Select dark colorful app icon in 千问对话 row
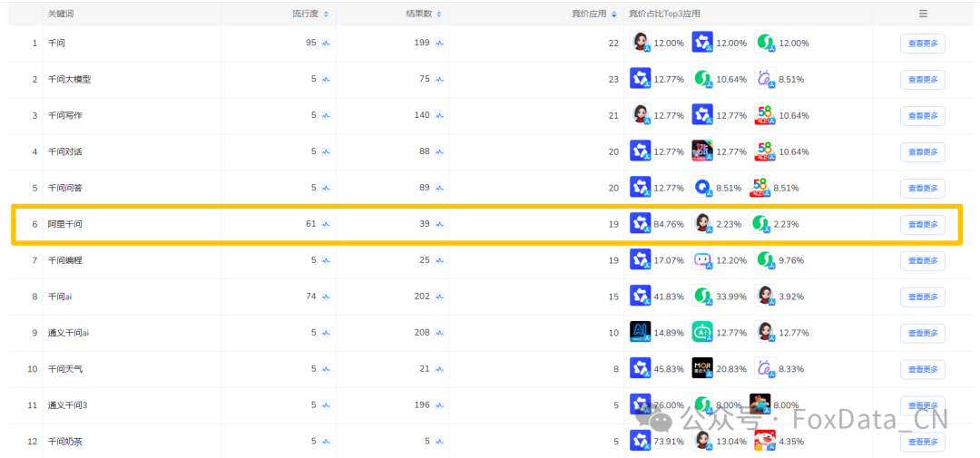The height and width of the screenshot is (458, 980). point(702,151)
